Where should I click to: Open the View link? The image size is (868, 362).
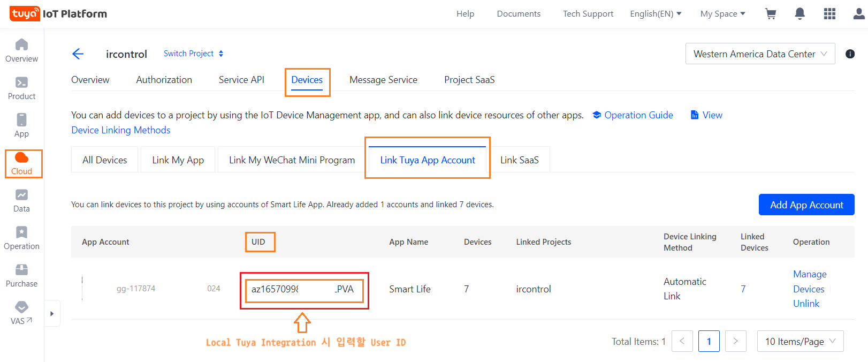[x=706, y=115]
